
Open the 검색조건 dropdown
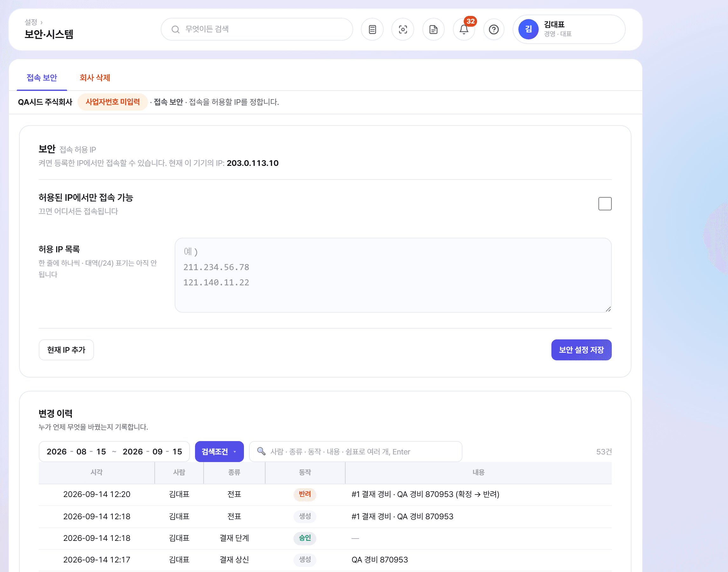pos(219,452)
